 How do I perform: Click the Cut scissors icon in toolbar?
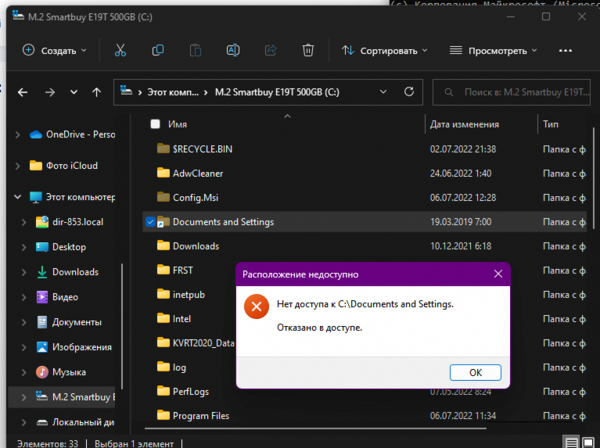pyautogui.click(x=120, y=50)
